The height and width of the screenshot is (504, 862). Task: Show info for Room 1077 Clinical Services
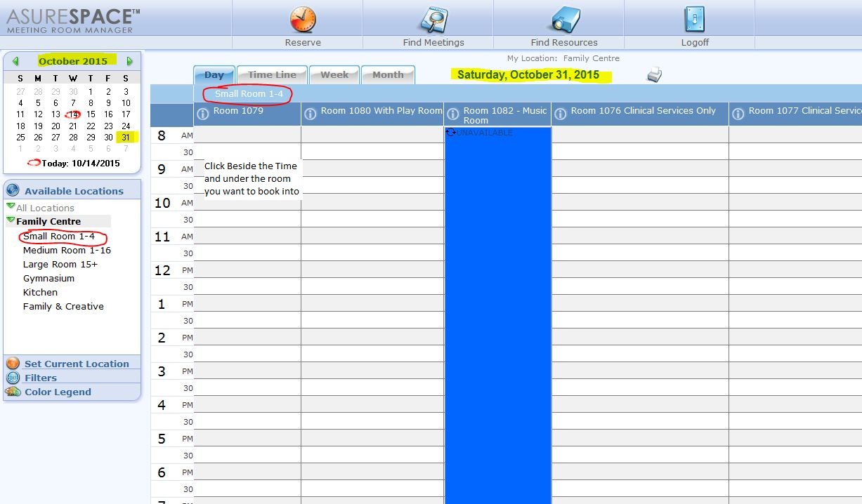tap(738, 114)
